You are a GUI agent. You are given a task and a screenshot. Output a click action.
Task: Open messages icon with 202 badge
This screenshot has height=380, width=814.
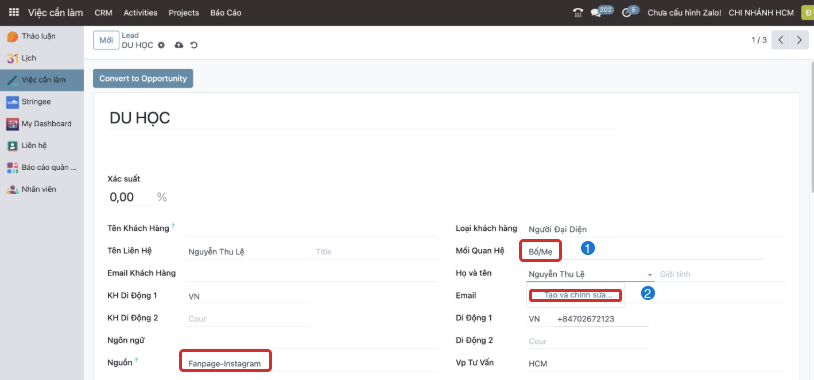click(602, 12)
